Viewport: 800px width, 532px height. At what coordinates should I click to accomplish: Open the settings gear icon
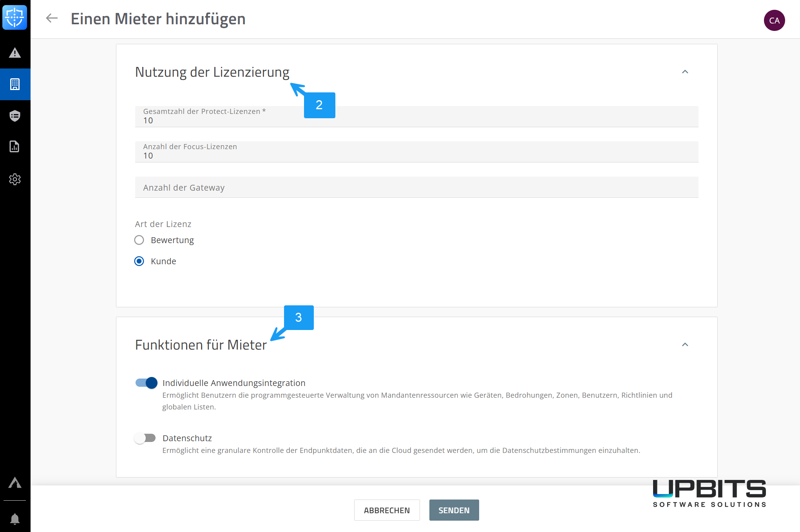pyautogui.click(x=15, y=179)
